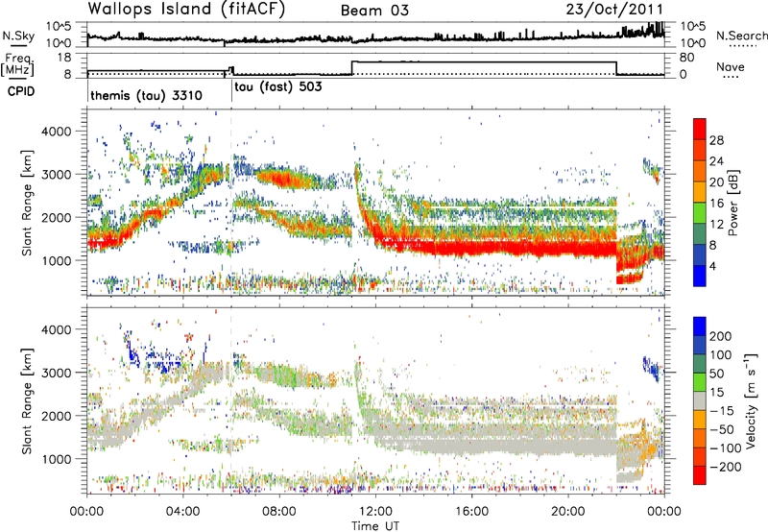Click the '28' power colorbar label
The height and width of the screenshot is (532, 768).
click(x=716, y=140)
